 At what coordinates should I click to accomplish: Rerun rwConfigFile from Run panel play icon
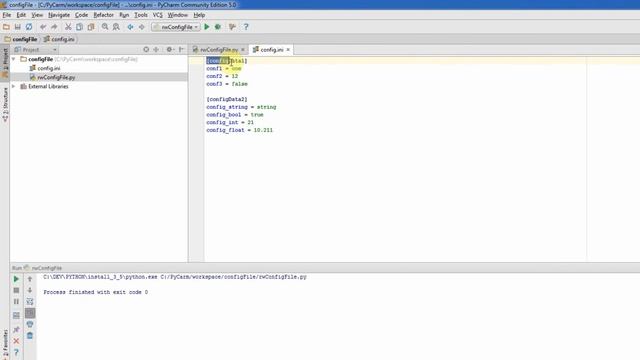click(16, 279)
